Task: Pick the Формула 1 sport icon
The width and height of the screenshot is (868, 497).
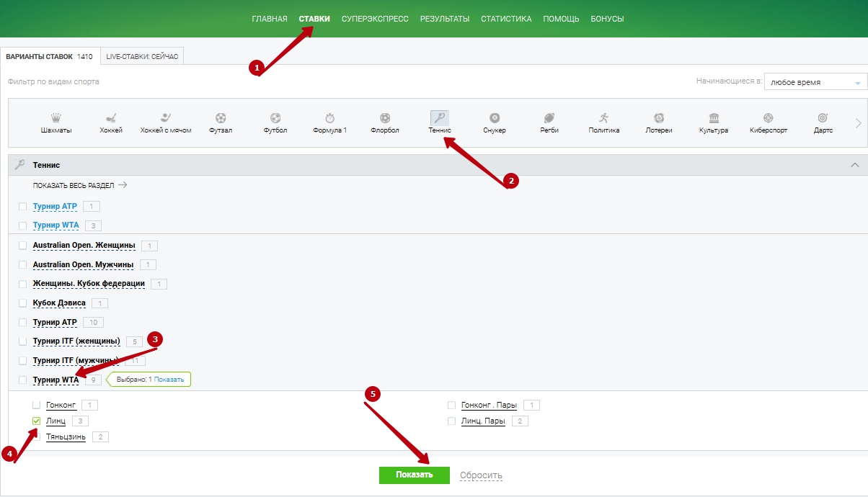Action: pos(329,118)
